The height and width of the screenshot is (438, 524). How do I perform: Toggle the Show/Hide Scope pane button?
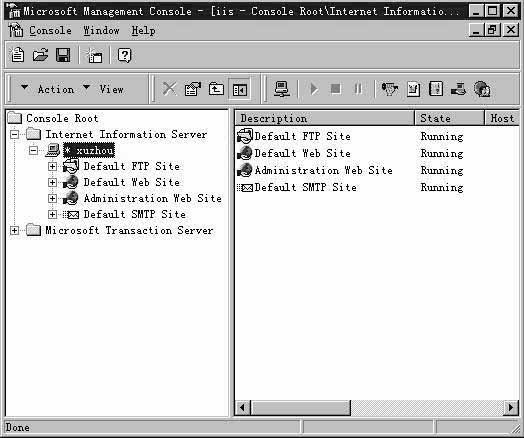pos(240,89)
